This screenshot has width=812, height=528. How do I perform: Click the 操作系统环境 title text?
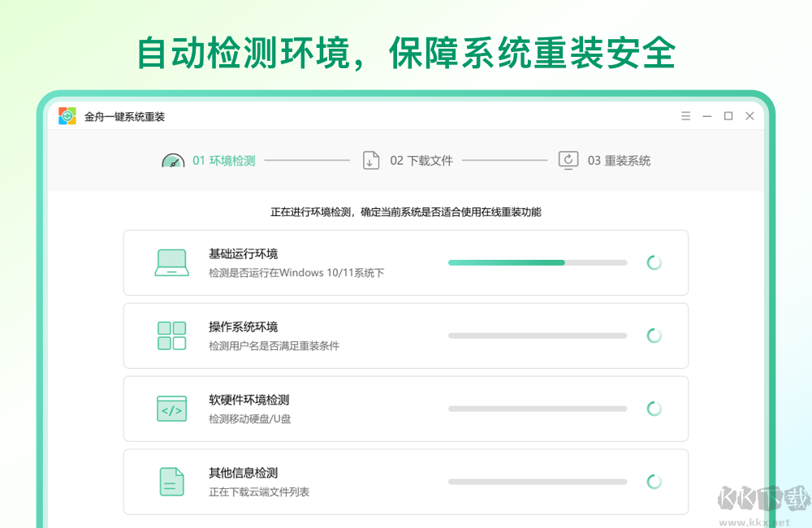[x=243, y=327]
